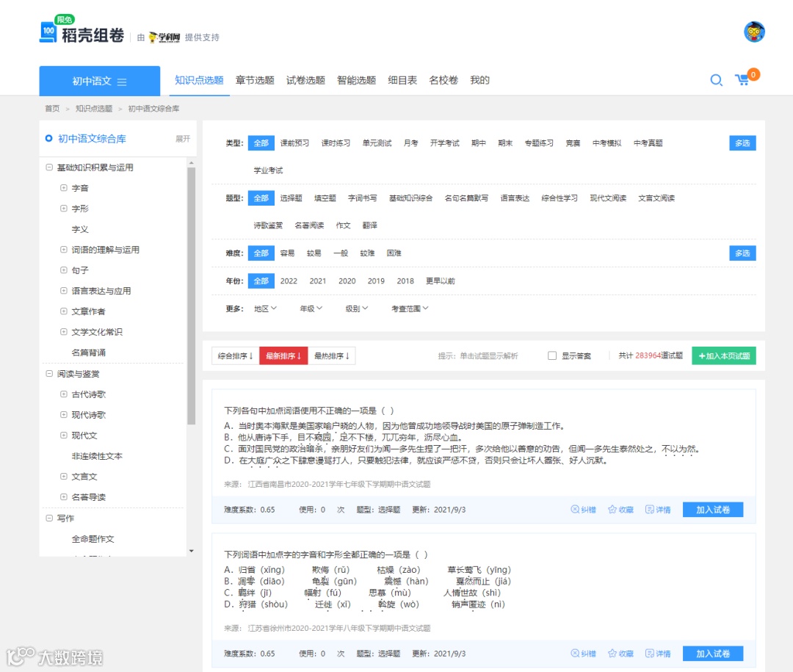Image resolution: width=793 pixels, height=672 pixels.
Task: Toggle the 显示答案 checkbox
Action: click(551, 355)
